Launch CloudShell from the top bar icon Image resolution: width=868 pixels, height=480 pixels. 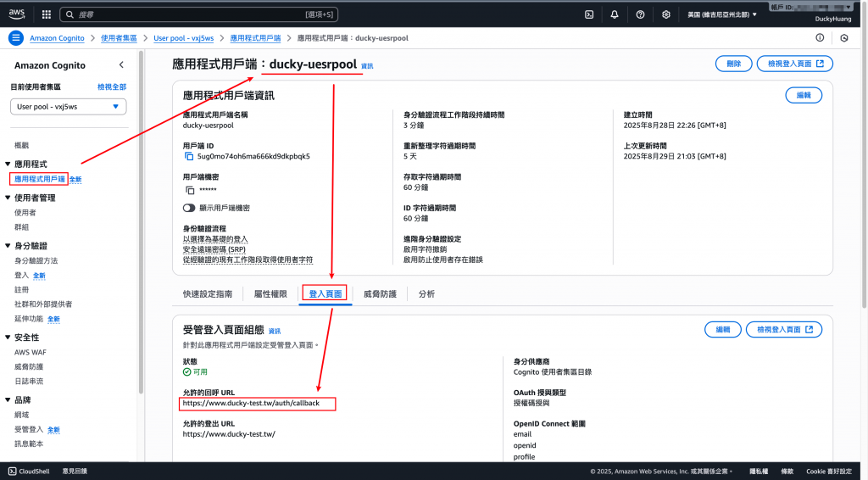[589, 14]
